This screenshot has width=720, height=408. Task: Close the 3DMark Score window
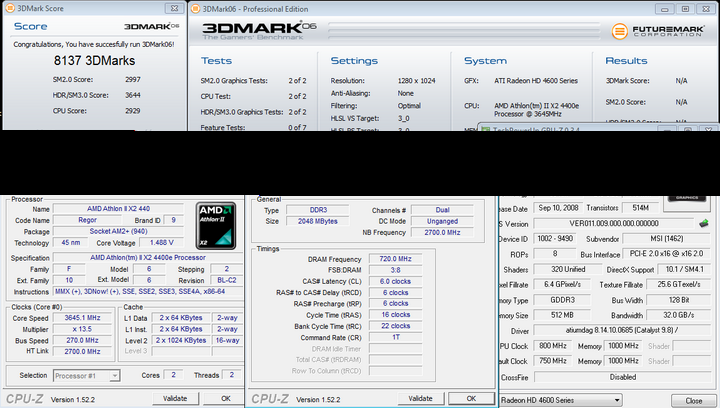(x=174, y=8)
